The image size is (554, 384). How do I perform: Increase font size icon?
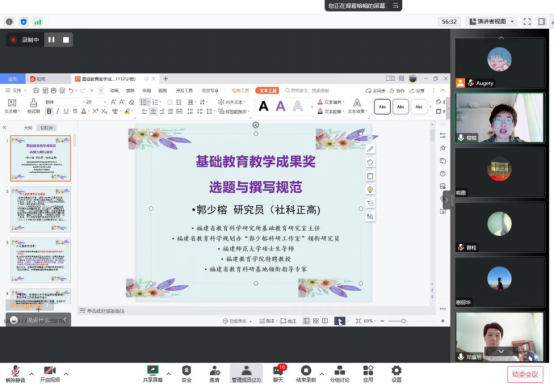[113, 102]
